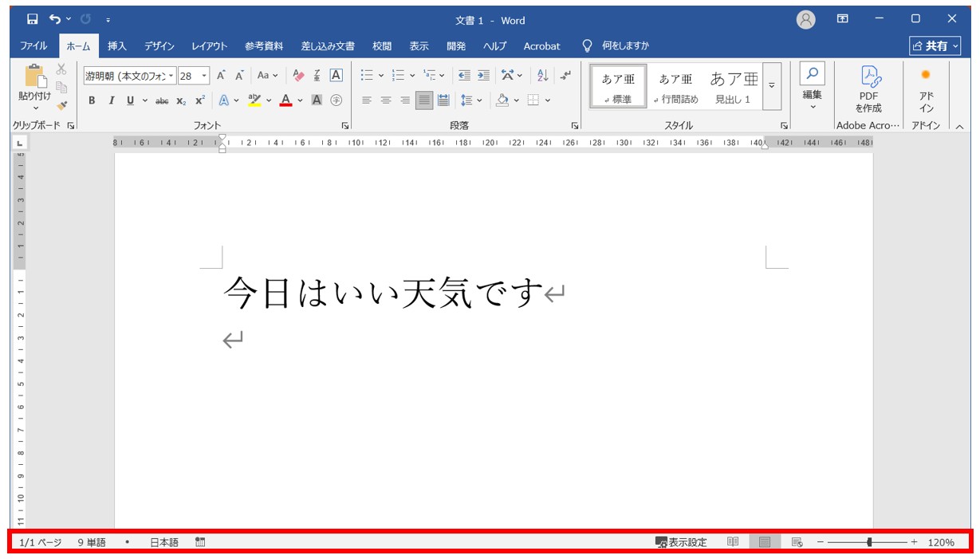The height and width of the screenshot is (559, 980).
Task: Open the File tab
Action: (x=33, y=46)
